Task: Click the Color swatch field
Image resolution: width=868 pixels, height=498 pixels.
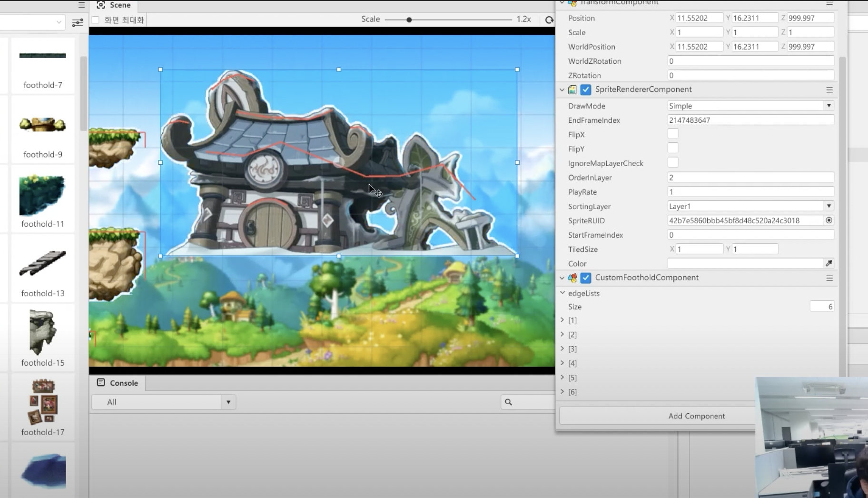Action: point(745,263)
